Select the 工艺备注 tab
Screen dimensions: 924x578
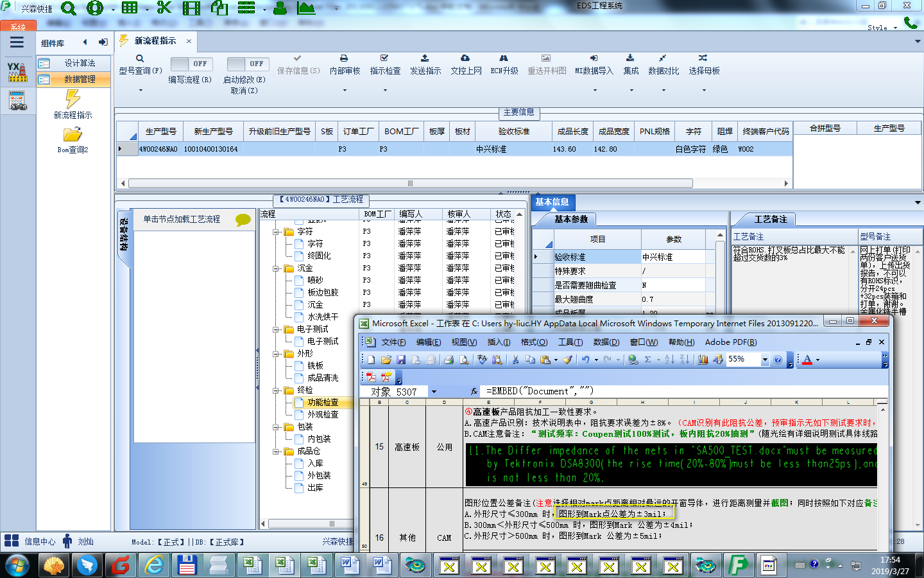tap(770, 219)
